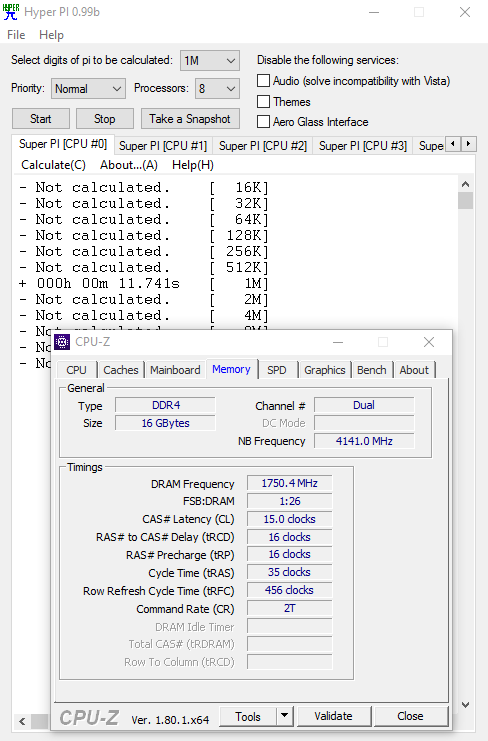Click the FSB:DRAM value 1:26
Image resolution: width=488 pixels, height=741 pixels.
click(x=290, y=501)
